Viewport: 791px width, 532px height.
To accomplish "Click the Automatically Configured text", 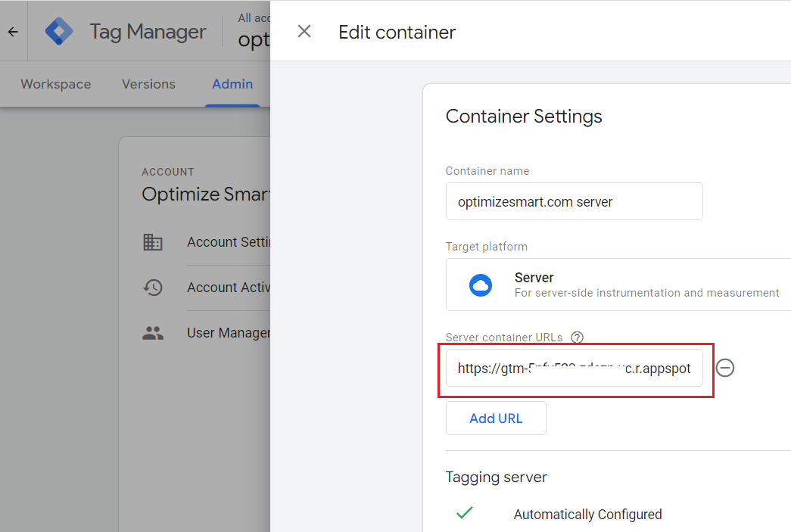I will [x=587, y=515].
